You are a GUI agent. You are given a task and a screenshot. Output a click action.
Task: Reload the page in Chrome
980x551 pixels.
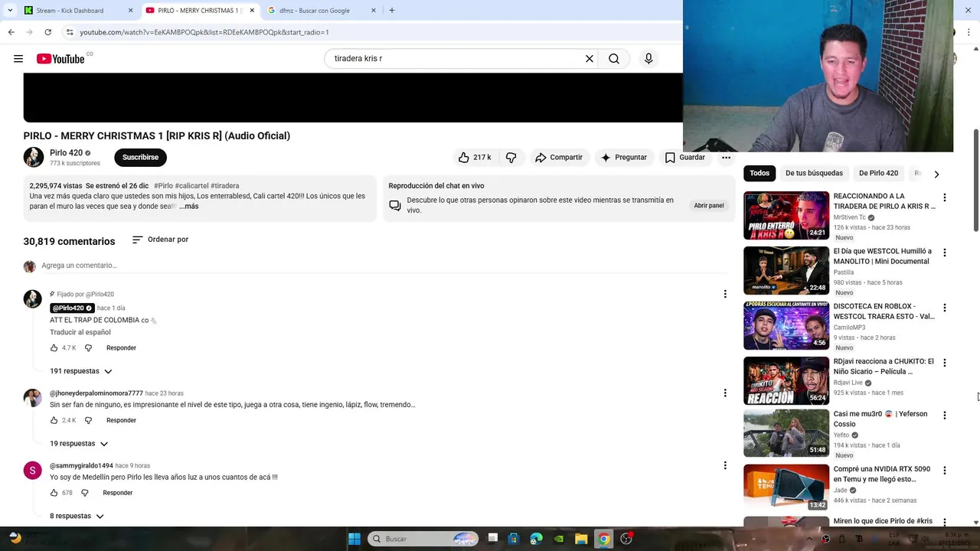tap(47, 32)
